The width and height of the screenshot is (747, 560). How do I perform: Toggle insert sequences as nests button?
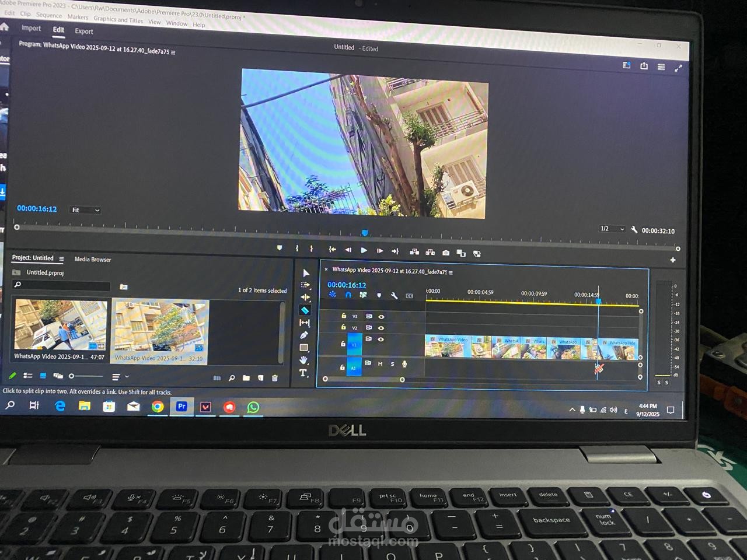(333, 294)
